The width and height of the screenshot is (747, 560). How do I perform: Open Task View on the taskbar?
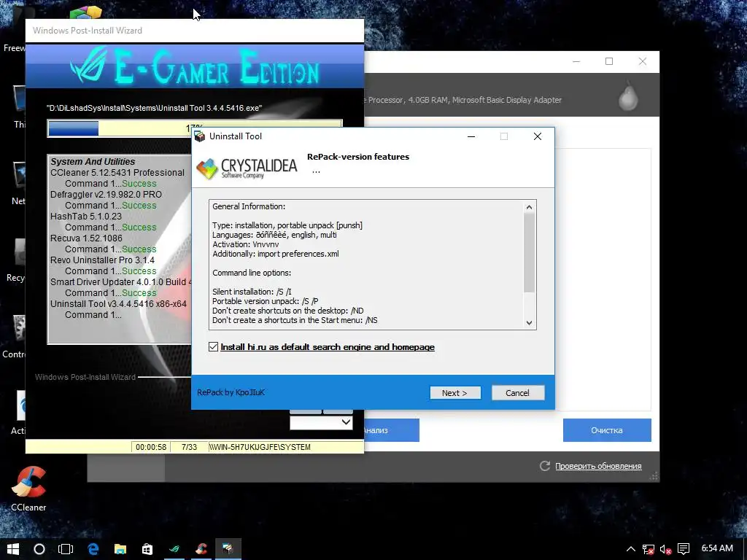point(66,548)
